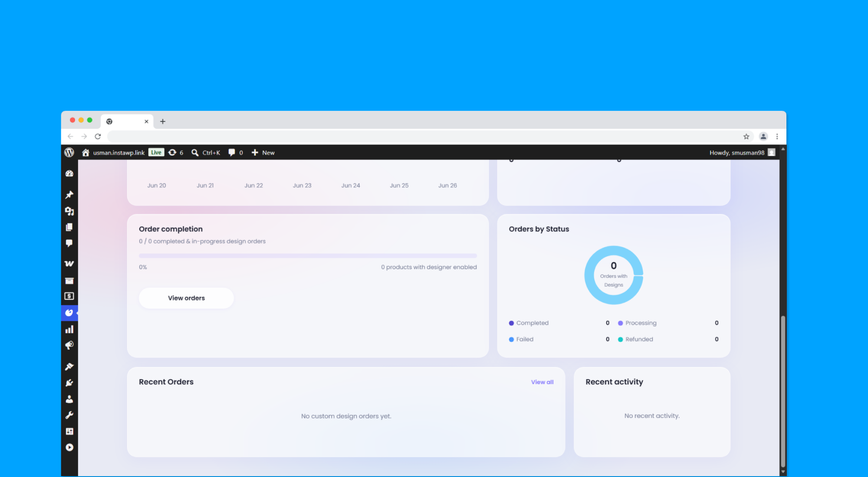
Task: Click the Processing legend color dot
Action: [621, 323]
